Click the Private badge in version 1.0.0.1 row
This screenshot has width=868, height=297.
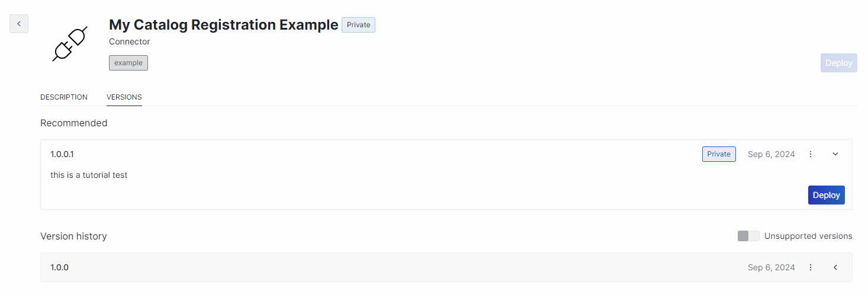point(719,154)
